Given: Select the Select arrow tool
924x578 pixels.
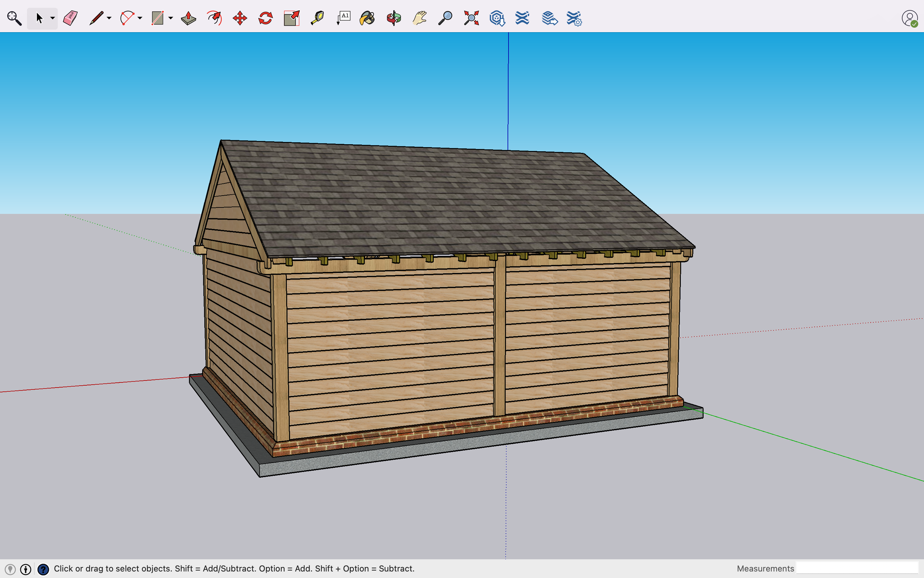Looking at the screenshot, I should pos(39,18).
